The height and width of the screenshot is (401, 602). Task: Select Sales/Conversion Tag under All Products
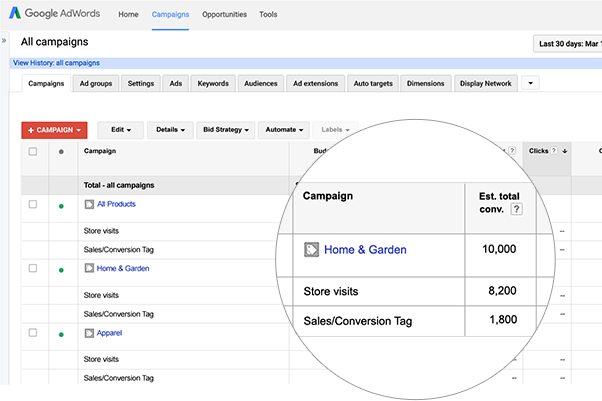[x=119, y=250]
